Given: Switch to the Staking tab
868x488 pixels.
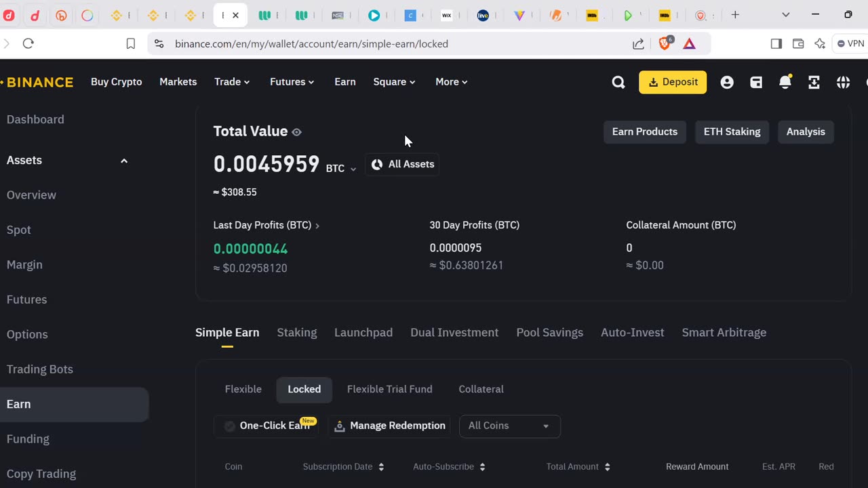Looking at the screenshot, I should coord(297,333).
